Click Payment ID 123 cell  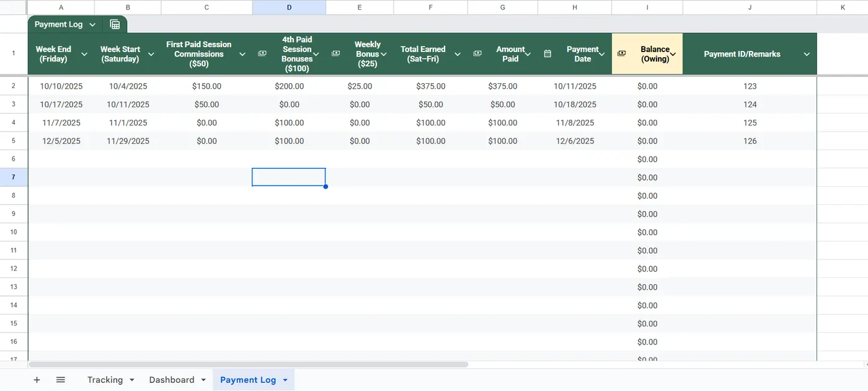pos(750,86)
